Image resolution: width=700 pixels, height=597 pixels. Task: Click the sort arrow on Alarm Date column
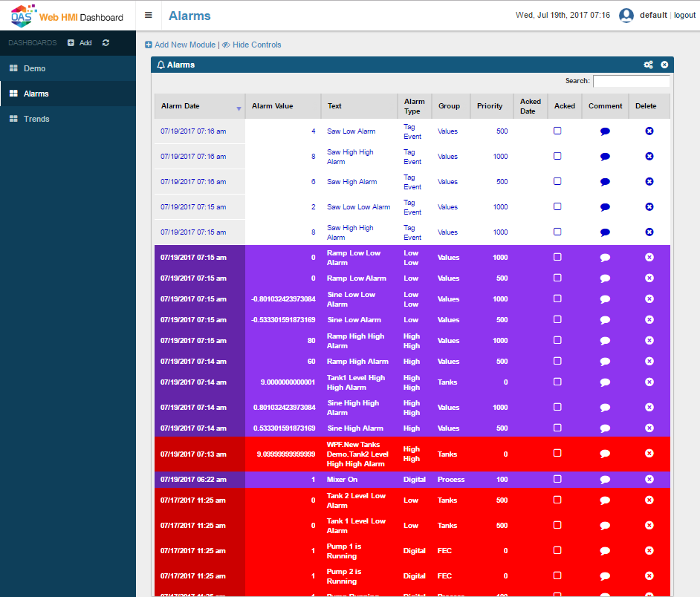tap(238, 108)
